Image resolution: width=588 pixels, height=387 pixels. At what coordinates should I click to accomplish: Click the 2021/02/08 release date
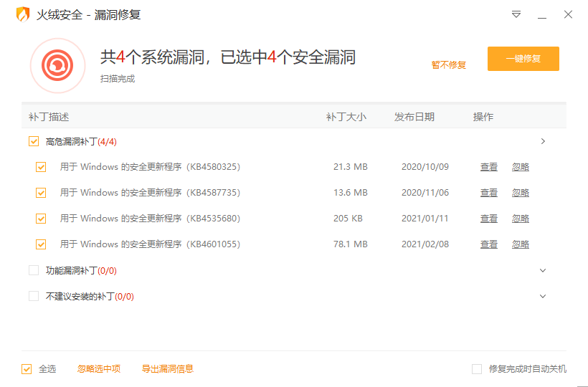click(425, 244)
